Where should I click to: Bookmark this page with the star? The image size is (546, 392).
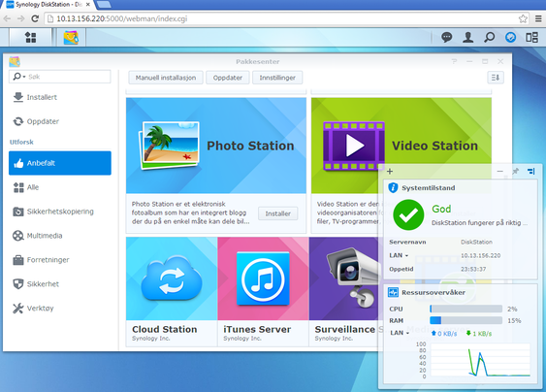pos(523,18)
